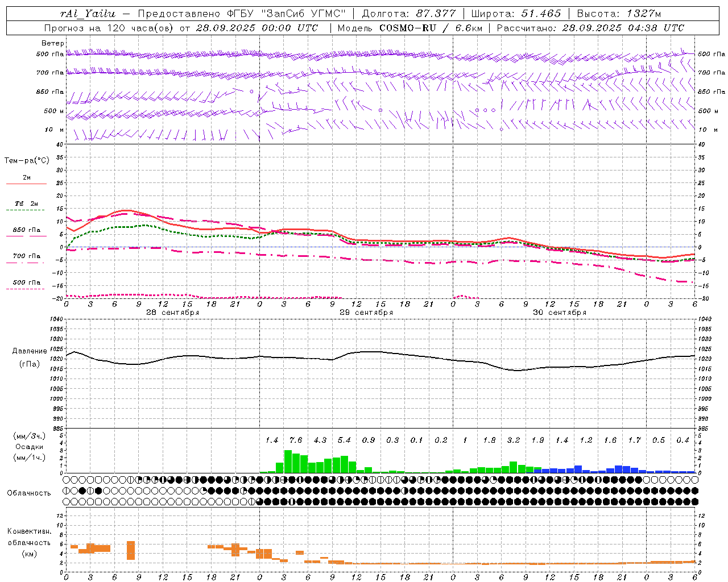Select the 2м temperature legend entry
This screenshot has height=582, width=728.
(27, 177)
